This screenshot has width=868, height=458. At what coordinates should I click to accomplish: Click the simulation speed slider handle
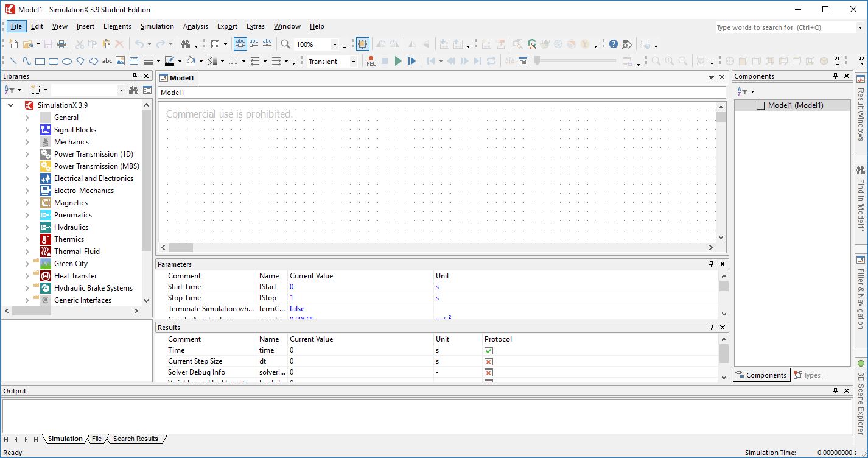[x=537, y=60]
